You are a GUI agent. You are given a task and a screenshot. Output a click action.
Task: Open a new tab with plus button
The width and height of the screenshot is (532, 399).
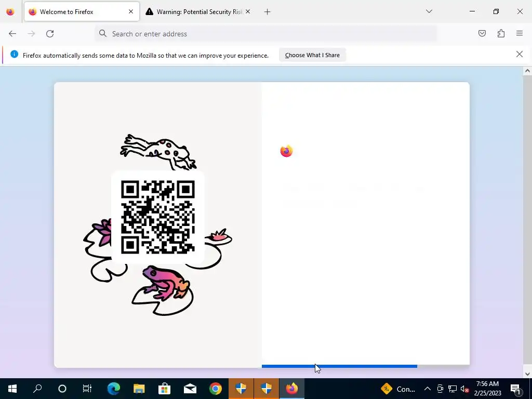tap(268, 12)
